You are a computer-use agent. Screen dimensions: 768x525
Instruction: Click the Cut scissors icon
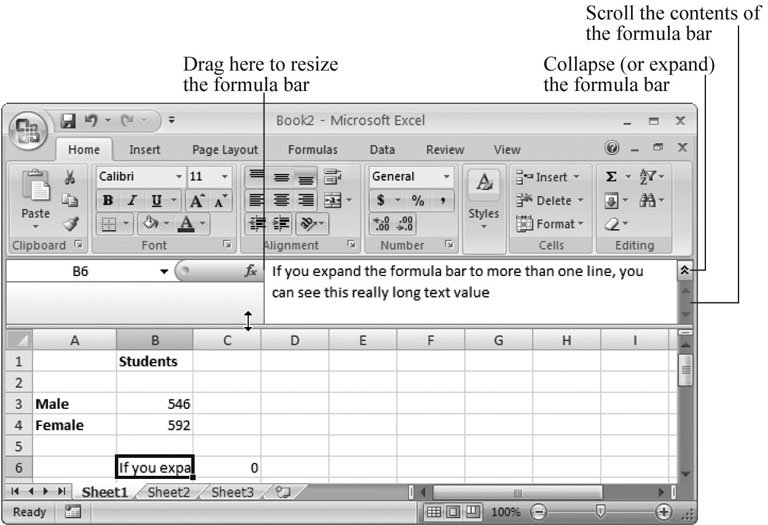[71, 178]
